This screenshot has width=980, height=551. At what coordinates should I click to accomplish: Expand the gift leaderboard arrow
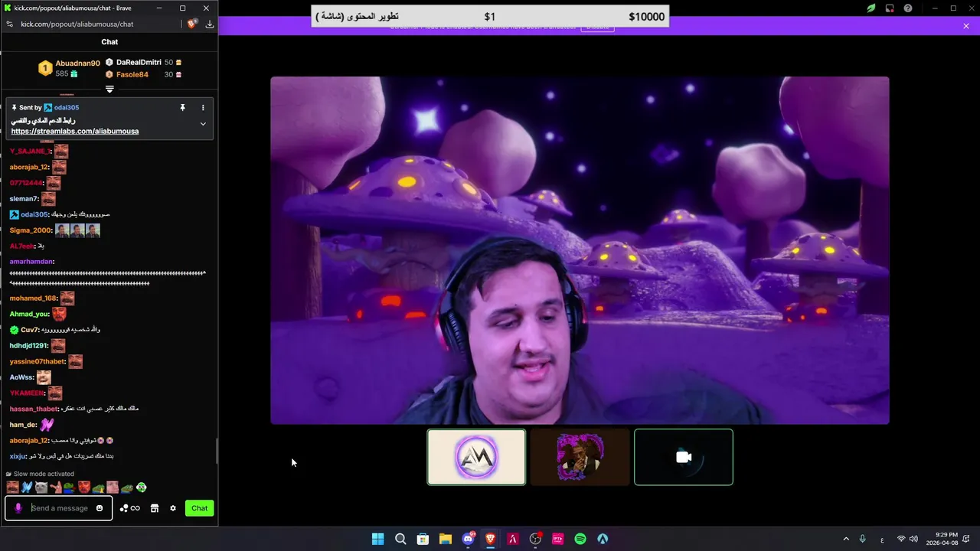[109, 89]
